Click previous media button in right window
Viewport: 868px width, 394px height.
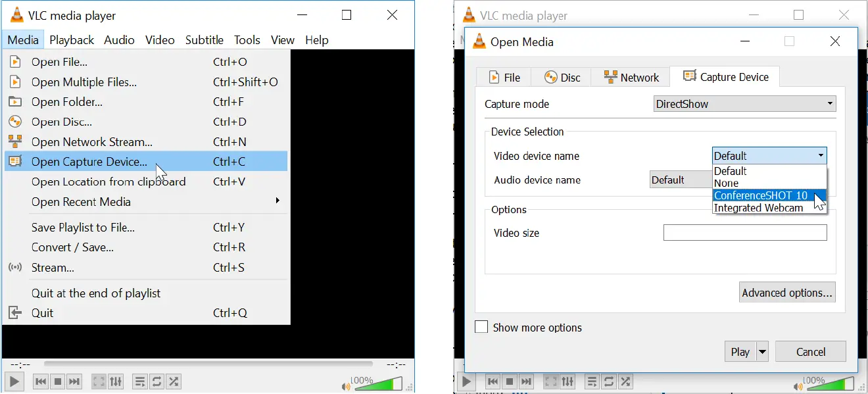click(x=493, y=382)
